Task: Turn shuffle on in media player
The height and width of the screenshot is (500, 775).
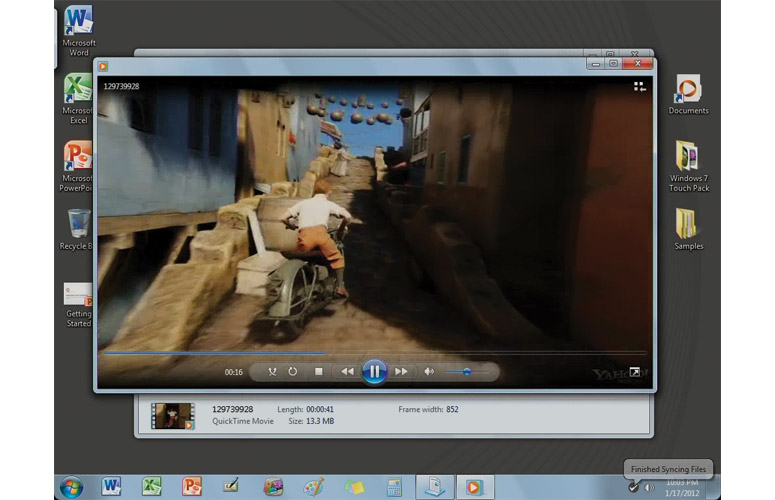Action: tap(272, 372)
